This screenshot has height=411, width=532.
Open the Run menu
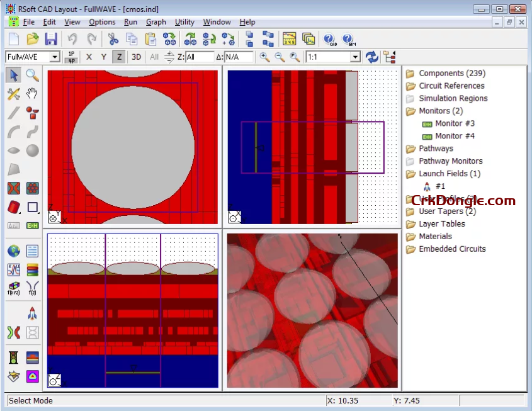130,21
